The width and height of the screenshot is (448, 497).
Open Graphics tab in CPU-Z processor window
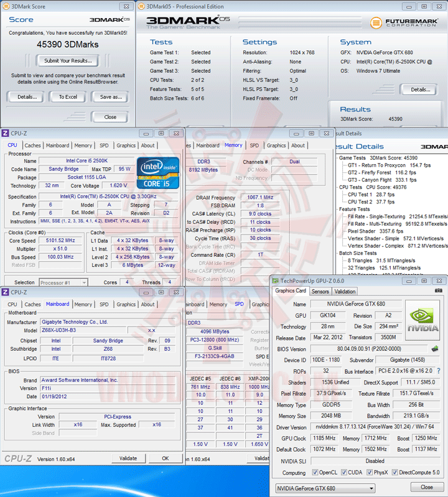point(126,146)
